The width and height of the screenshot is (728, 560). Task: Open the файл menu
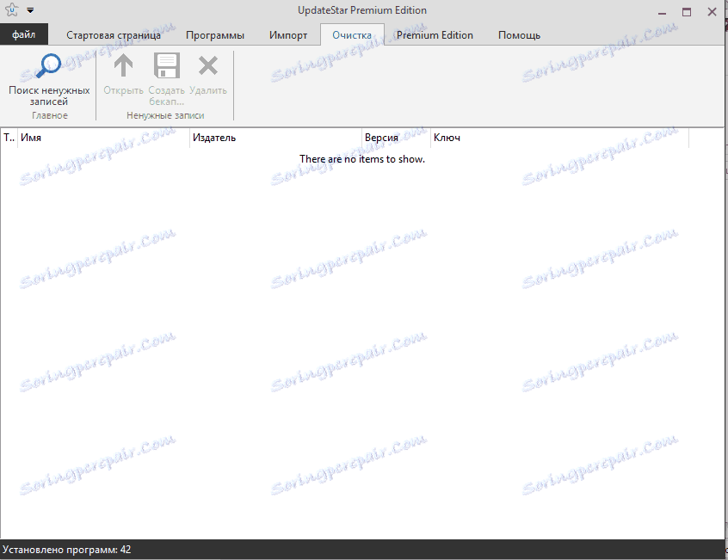pyautogui.click(x=24, y=34)
